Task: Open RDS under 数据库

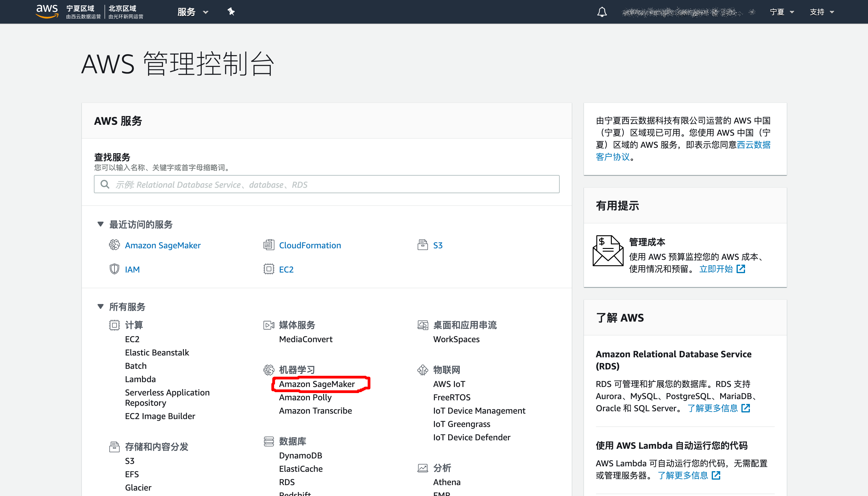Action: pos(287,482)
